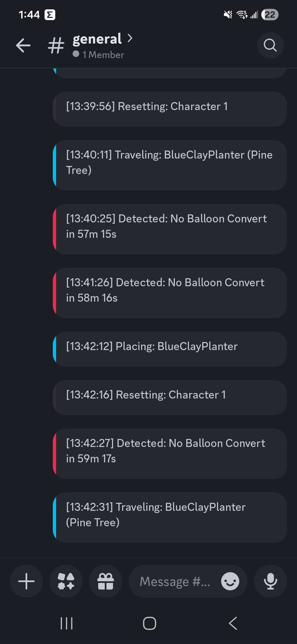Tap the 'No Balloon Convert in 59m 17s' message

pyautogui.click(x=170, y=453)
